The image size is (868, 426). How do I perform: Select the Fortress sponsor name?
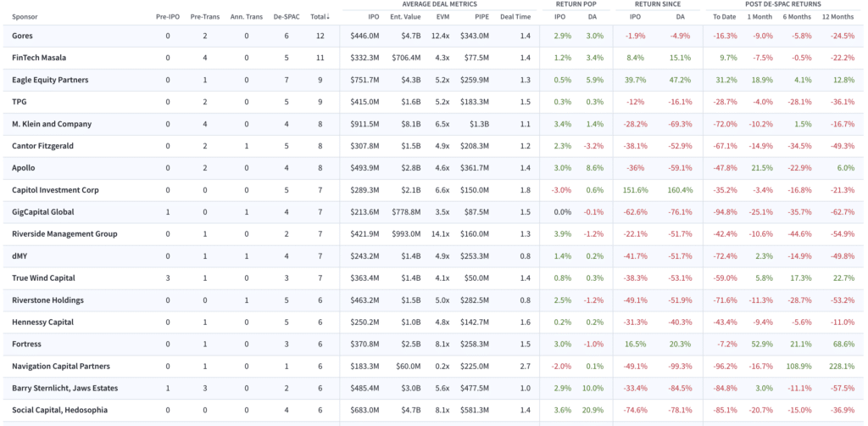(25, 344)
